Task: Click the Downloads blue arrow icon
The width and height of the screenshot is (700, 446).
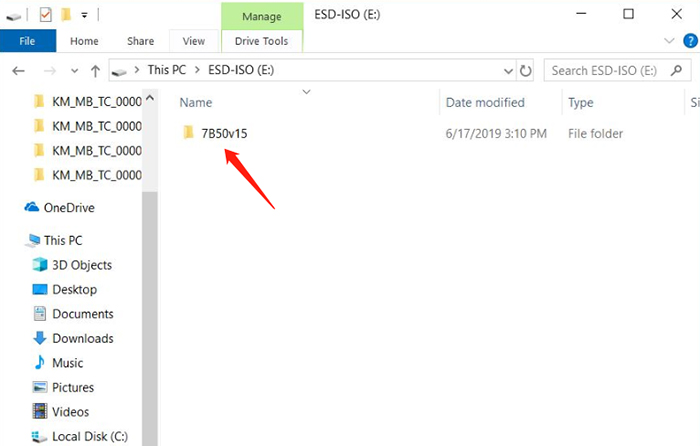Action: (40, 338)
